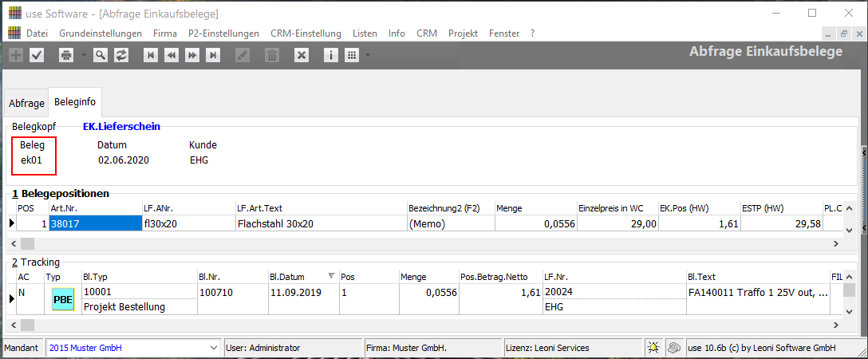Click the X cancel toolbar icon
The height and width of the screenshot is (359, 868).
click(x=301, y=55)
